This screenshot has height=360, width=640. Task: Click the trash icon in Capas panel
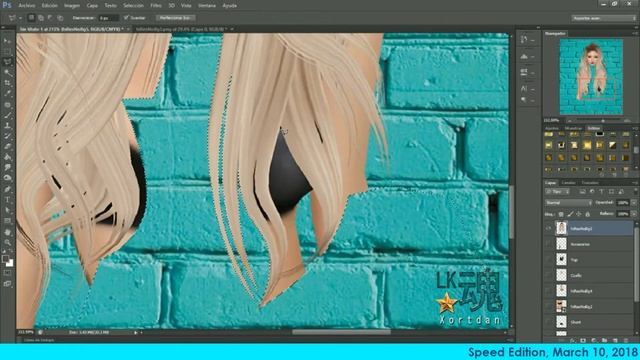[x=626, y=340]
